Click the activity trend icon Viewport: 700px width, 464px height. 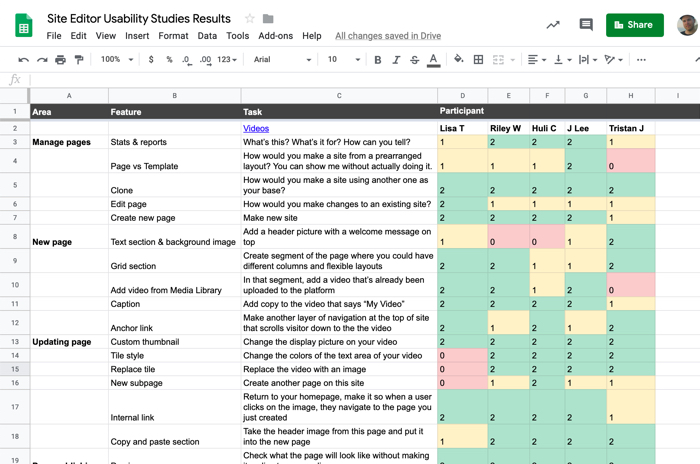553,25
